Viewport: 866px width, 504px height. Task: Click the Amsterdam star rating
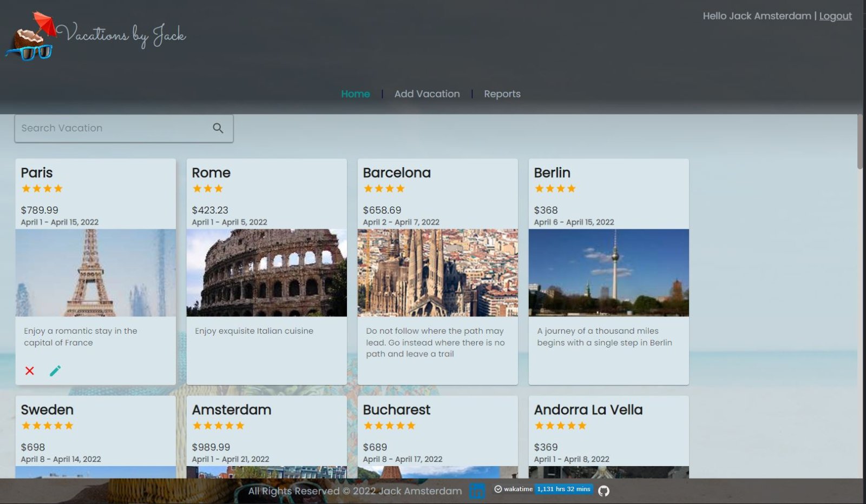(219, 426)
